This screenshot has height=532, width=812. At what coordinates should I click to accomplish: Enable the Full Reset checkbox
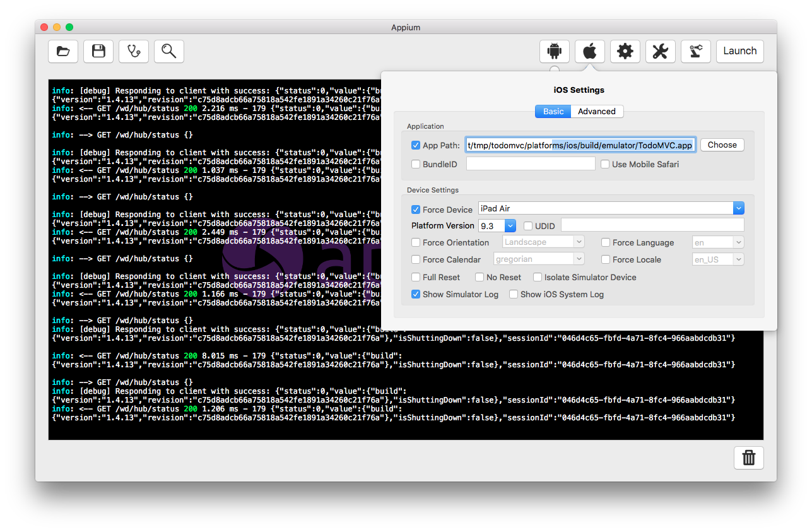point(416,277)
